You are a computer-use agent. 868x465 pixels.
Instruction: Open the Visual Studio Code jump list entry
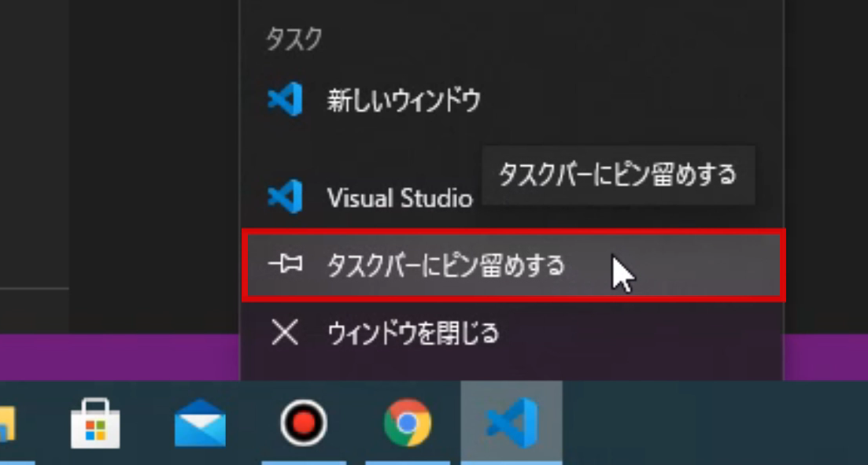[x=512, y=197]
